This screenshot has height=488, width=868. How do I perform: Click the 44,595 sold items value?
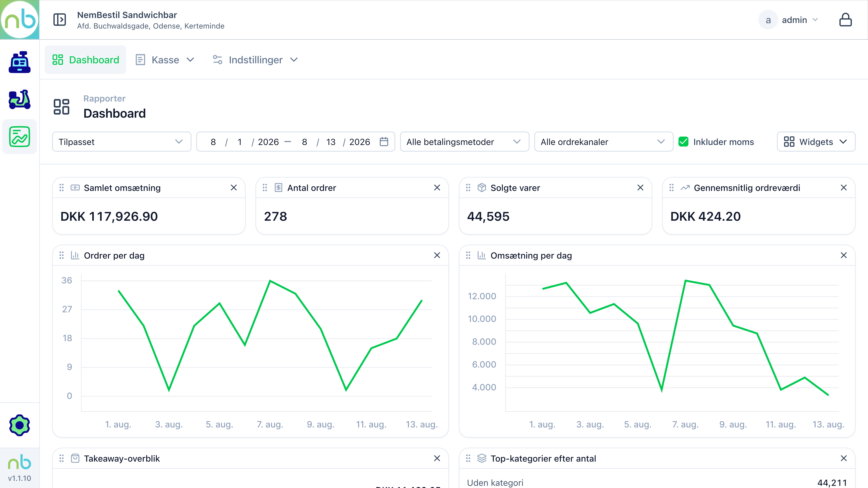tap(488, 216)
